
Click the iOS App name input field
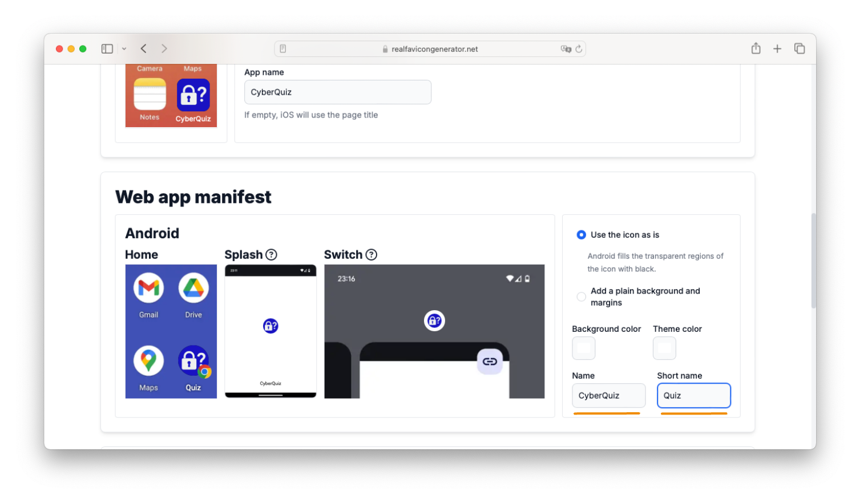coord(337,92)
